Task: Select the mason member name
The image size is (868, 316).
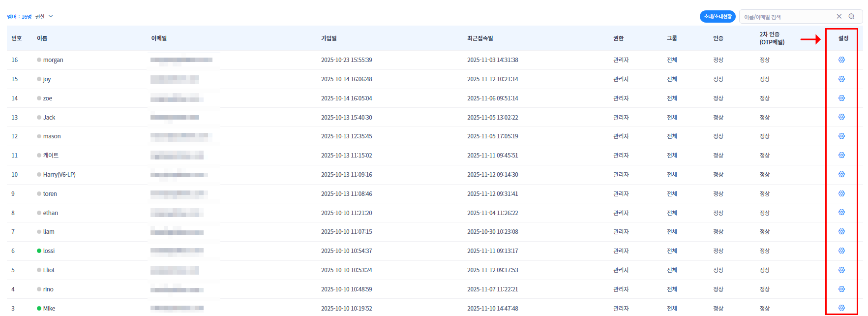Action: point(52,136)
